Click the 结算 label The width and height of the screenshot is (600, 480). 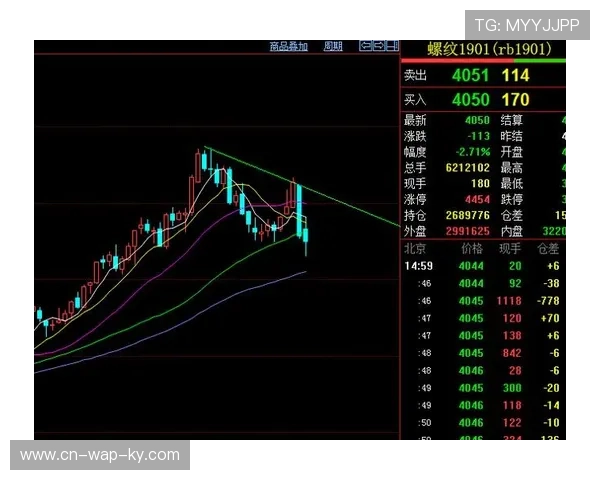coord(512,121)
